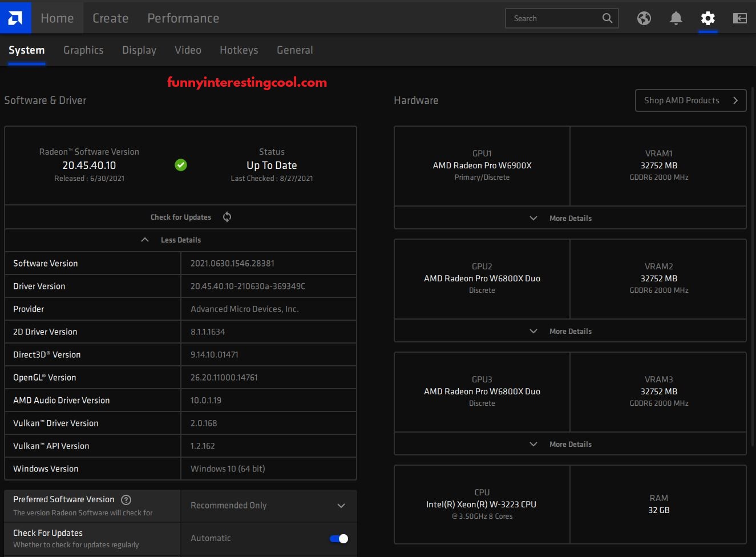Image resolution: width=756 pixels, height=557 pixels.
Task: Click the arrow on Shop AMD Products
Action: pos(735,100)
